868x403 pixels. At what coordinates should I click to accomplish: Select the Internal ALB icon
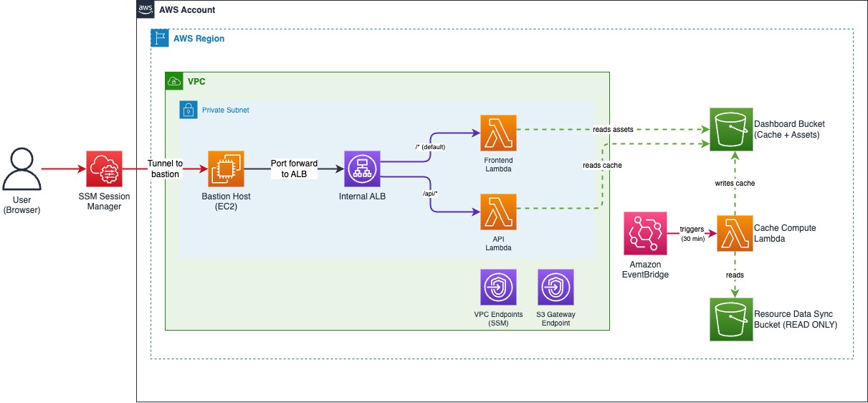click(x=362, y=169)
